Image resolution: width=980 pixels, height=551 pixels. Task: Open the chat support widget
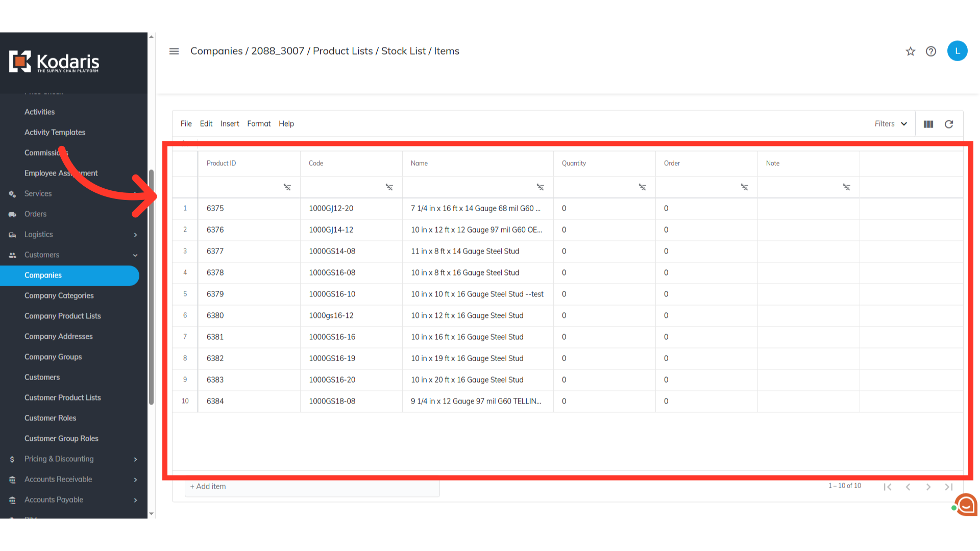[966, 505]
